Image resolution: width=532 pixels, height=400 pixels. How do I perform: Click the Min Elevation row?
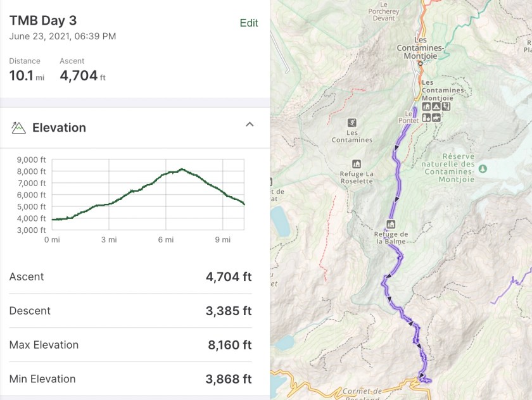[130, 379]
